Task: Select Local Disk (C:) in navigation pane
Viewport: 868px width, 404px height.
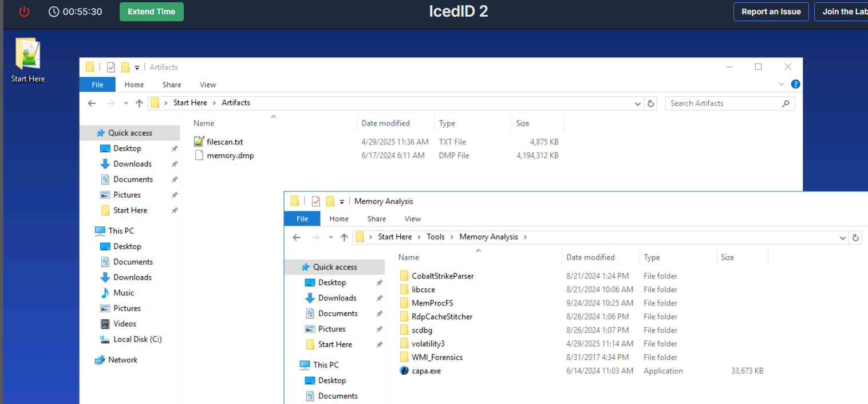Action: coord(137,339)
